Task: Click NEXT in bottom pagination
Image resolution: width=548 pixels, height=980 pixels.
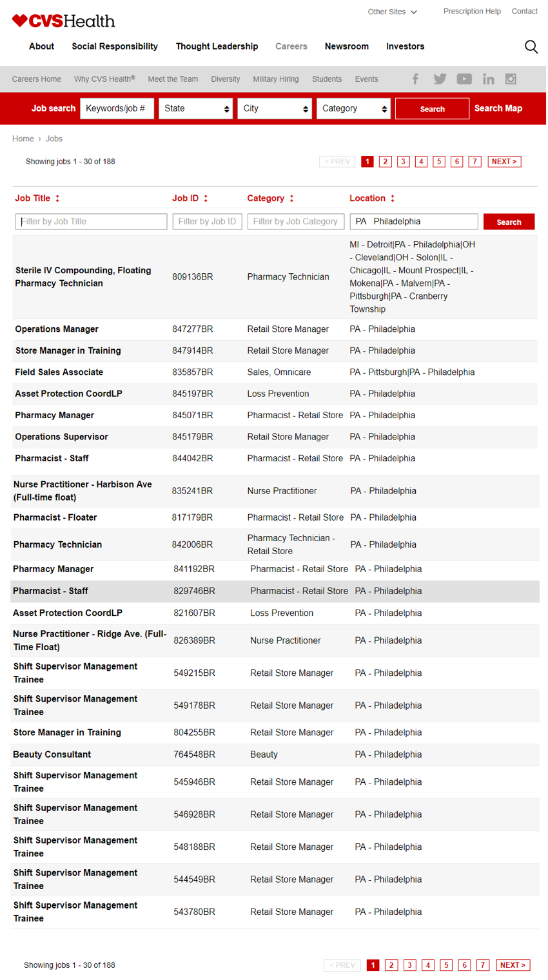Action: [513, 965]
